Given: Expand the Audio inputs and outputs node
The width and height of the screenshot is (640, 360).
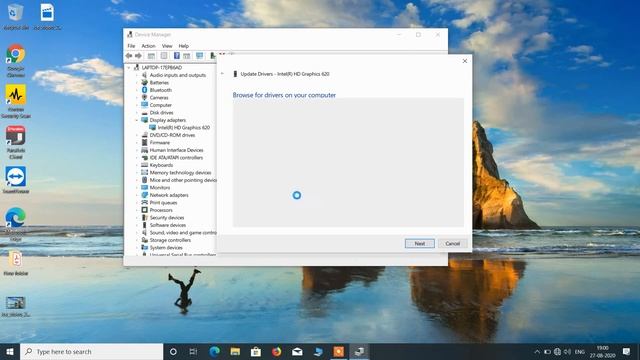Looking at the screenshot, I should pos(137,75).
